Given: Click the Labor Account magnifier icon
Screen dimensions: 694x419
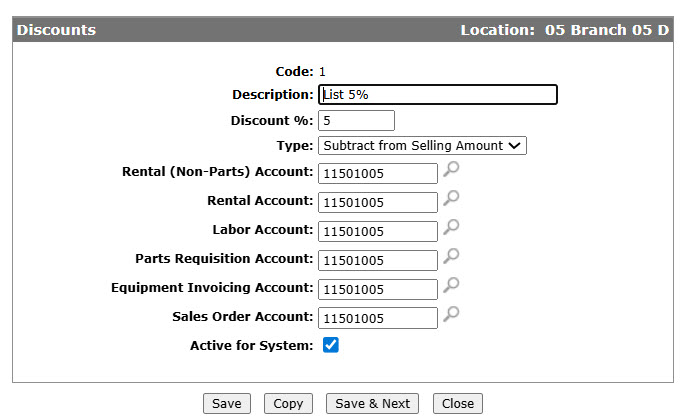Looking at the screenshot, I should (x=451, y=227).
